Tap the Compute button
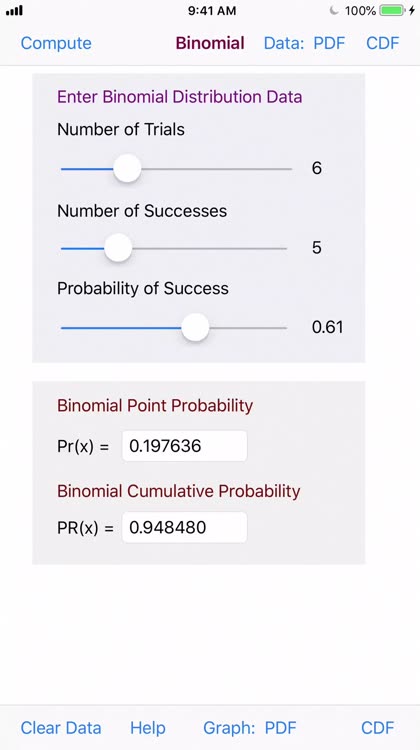Screen dimensions: 420x750 click(56, 43)
